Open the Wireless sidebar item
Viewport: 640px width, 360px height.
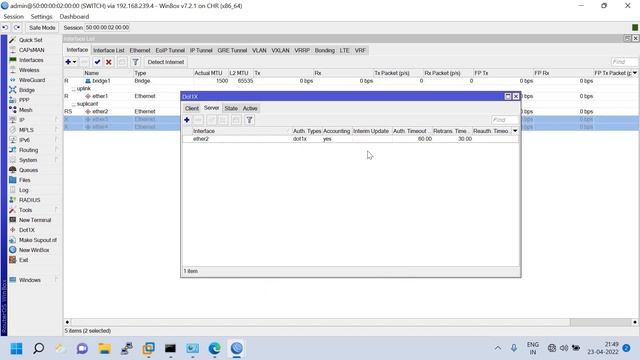click(x=29, y=70)
